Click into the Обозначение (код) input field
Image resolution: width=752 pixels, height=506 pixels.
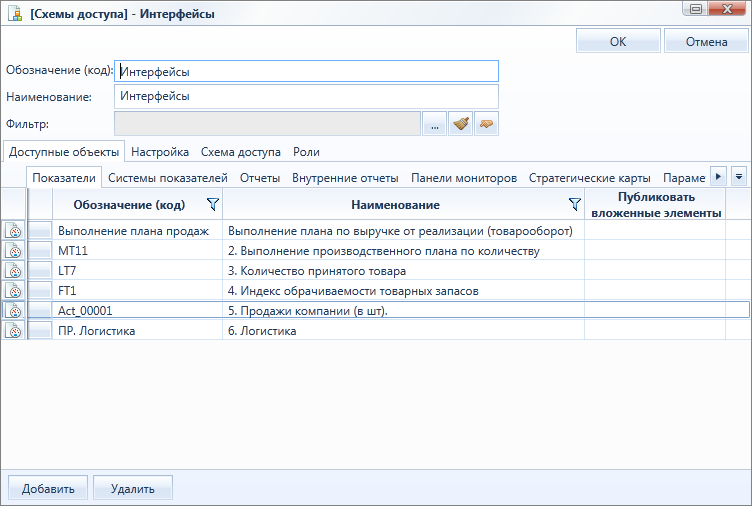306,71
